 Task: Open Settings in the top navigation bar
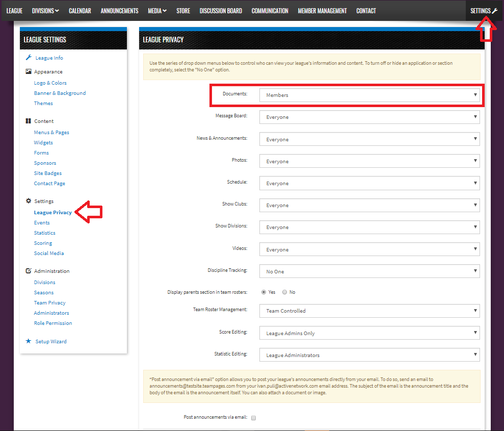click(x=484, y=11)
